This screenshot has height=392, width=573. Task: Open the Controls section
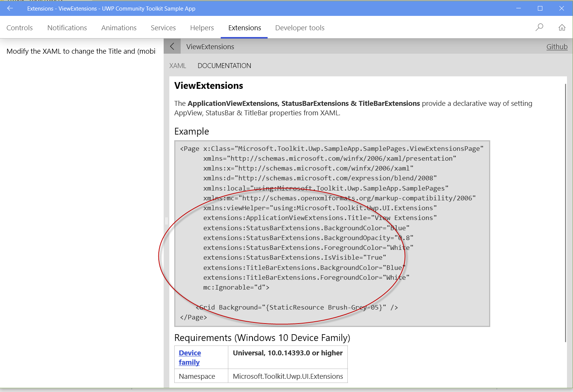pyautogui.click(x=20, y=28)
